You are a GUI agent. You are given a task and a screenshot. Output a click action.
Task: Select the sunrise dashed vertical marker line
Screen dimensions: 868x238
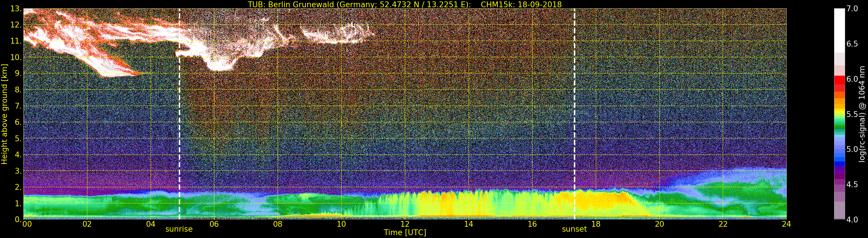(179, 114)
